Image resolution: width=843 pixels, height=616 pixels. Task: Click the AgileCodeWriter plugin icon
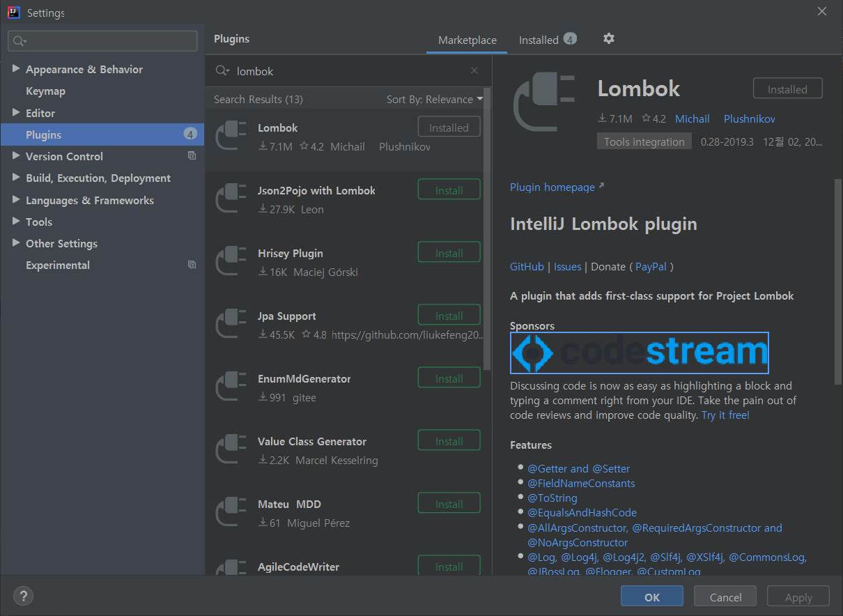click(232, 567)
